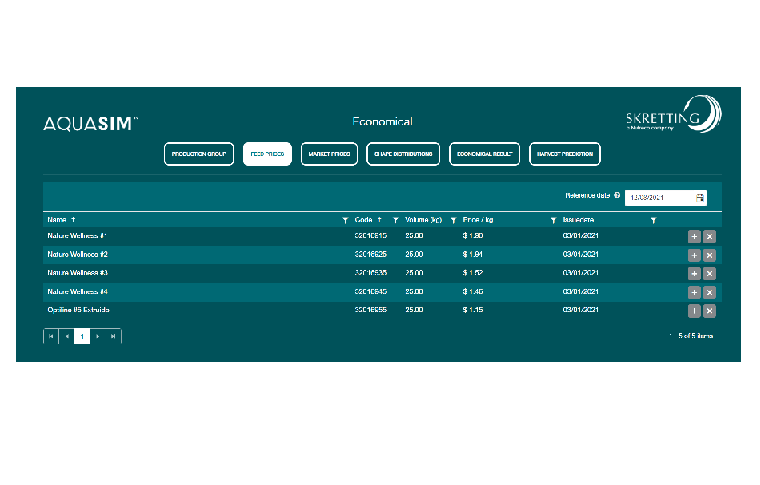Delete the Nature Wellness #2 row
Screen dimensions: 760x485
point(709,255)
